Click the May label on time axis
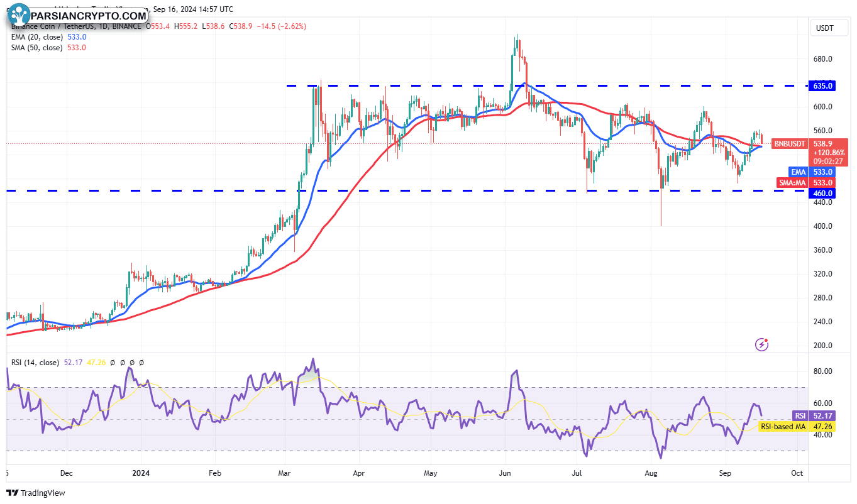857x504 pixels. tap(431, 473)
